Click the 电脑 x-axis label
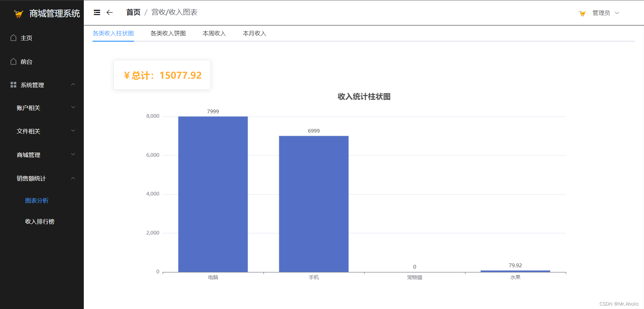The image size is (644, 309). [213, 277]
